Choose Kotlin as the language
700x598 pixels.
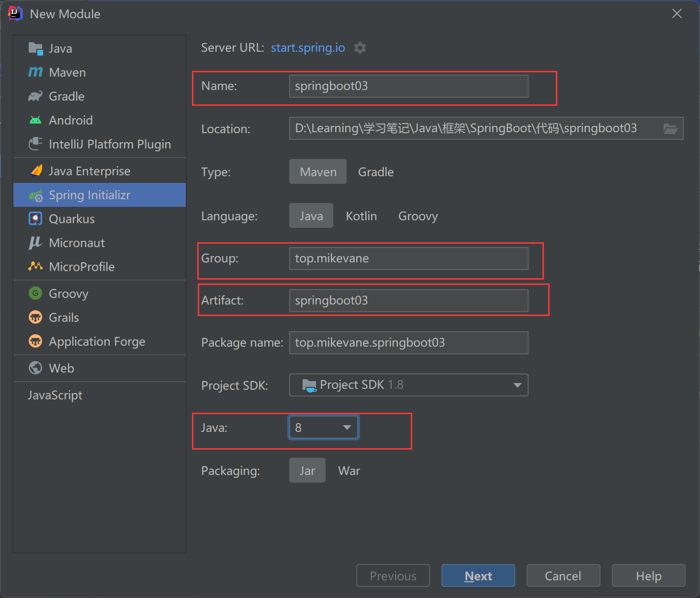(x=361, y=216)
